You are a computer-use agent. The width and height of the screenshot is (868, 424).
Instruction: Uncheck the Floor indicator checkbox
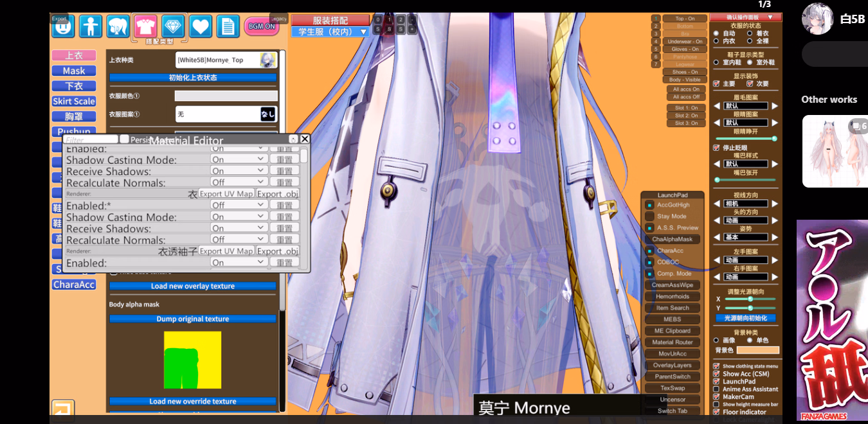click(716, 412)
